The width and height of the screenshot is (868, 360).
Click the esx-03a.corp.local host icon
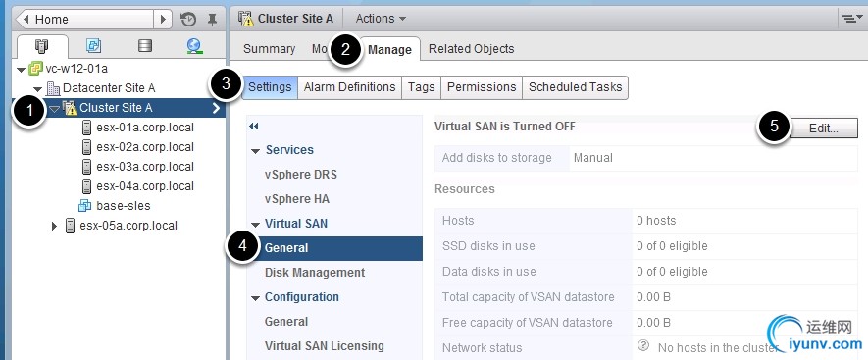(x=86, y=166)
